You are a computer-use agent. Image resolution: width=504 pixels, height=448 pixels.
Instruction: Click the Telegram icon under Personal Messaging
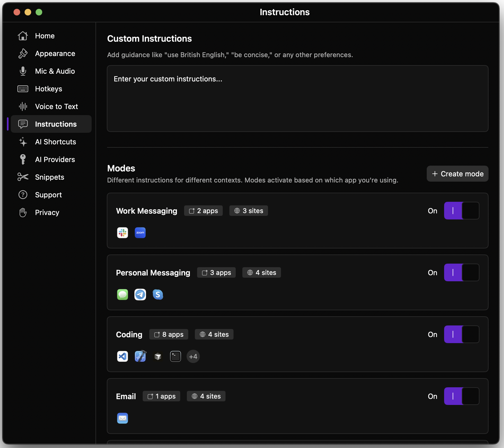click(140, 295)
